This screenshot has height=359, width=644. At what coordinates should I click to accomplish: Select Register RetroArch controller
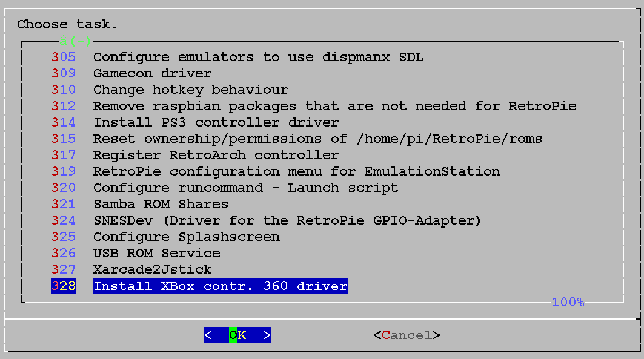point(216,155)
